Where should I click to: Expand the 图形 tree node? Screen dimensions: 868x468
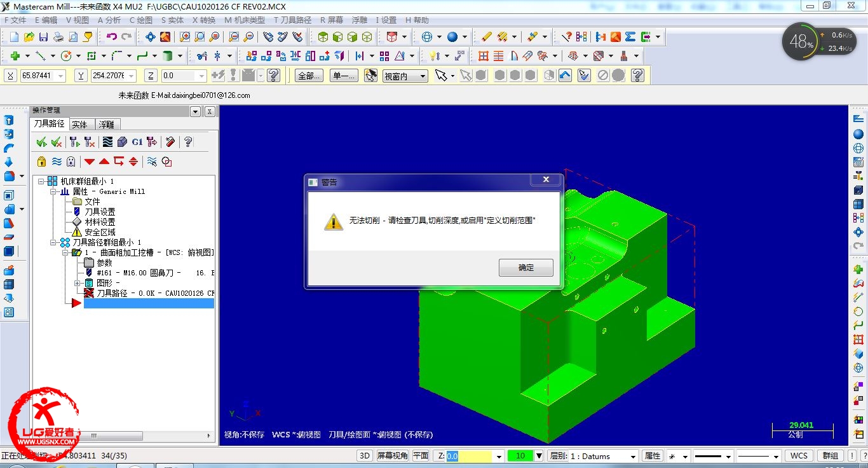(x=78, y=283)
